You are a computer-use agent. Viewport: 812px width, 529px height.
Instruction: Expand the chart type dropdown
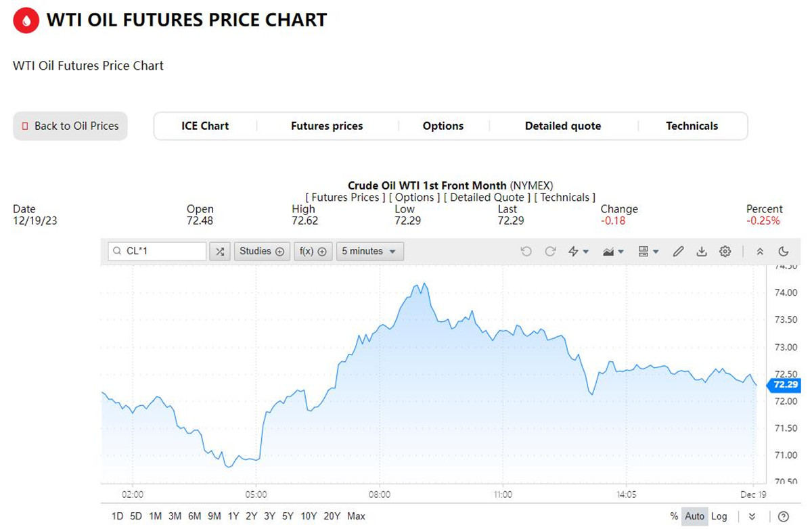tap(613, 252)
